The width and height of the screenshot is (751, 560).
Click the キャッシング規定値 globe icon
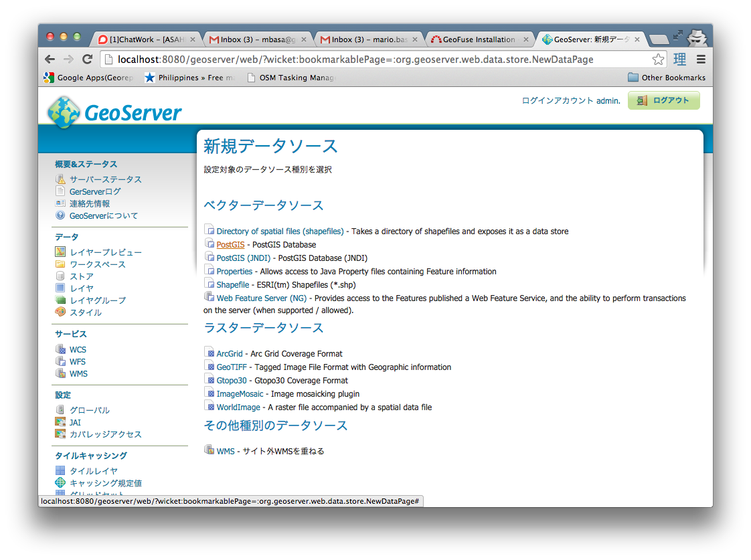[x=60, y=482]
